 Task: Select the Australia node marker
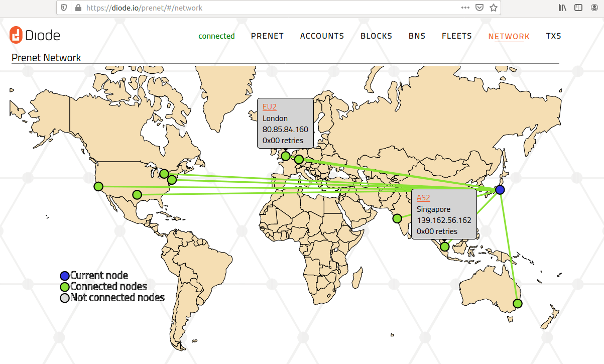click(518, 303)
